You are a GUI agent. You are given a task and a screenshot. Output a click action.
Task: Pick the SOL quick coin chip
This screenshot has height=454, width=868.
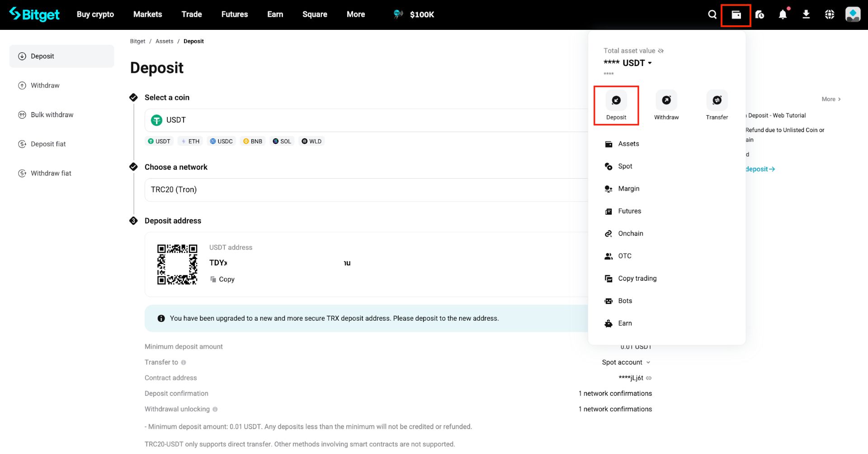(282, 141)
